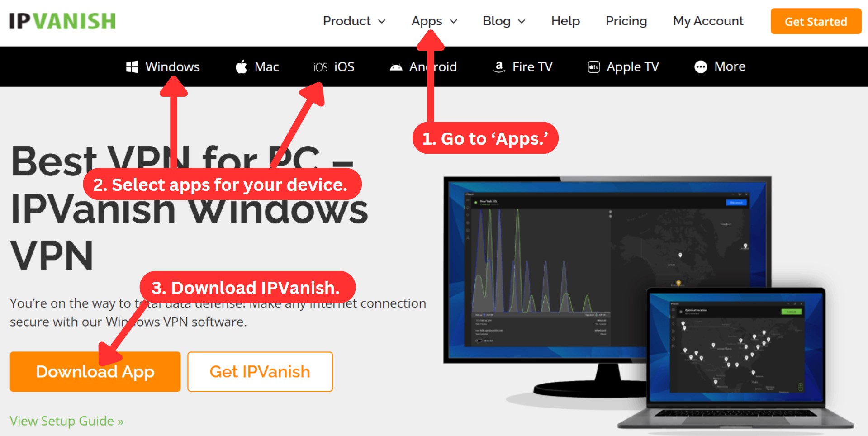Click the Download App button
This screenshot has width=868, height=436.
pos(95,371)
